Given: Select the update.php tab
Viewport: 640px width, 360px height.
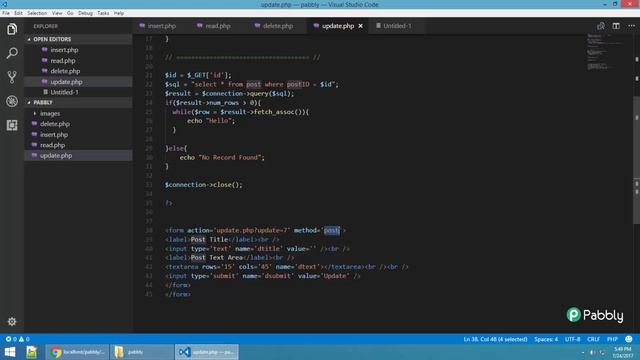Looking at the screenshot, I should click(338, 26).
